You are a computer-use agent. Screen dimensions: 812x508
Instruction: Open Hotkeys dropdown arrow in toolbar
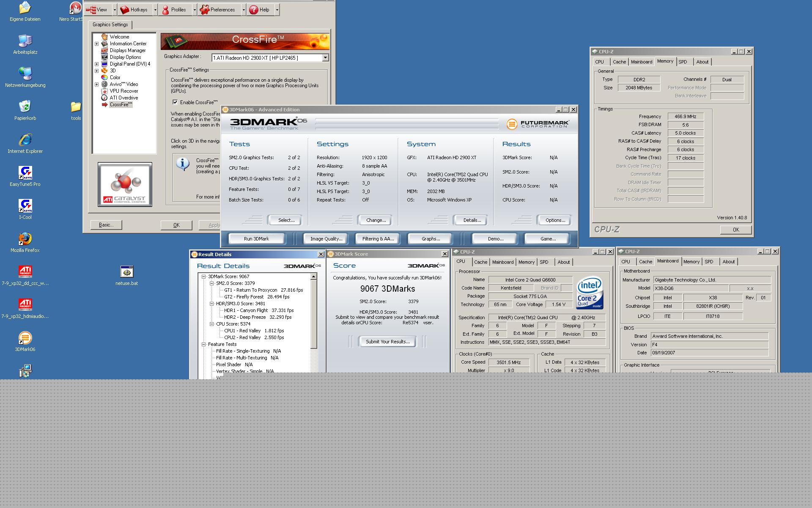(x=155, y=9)
